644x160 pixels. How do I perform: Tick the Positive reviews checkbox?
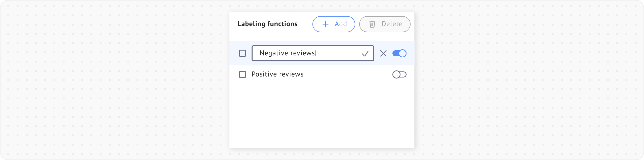pyautogui.click(x=243, y=74)
